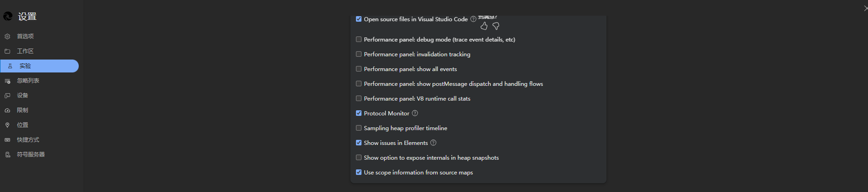Go to 符号服务器 settings page
The height and width of the screenshot is (192, 868).
[31, 155]
